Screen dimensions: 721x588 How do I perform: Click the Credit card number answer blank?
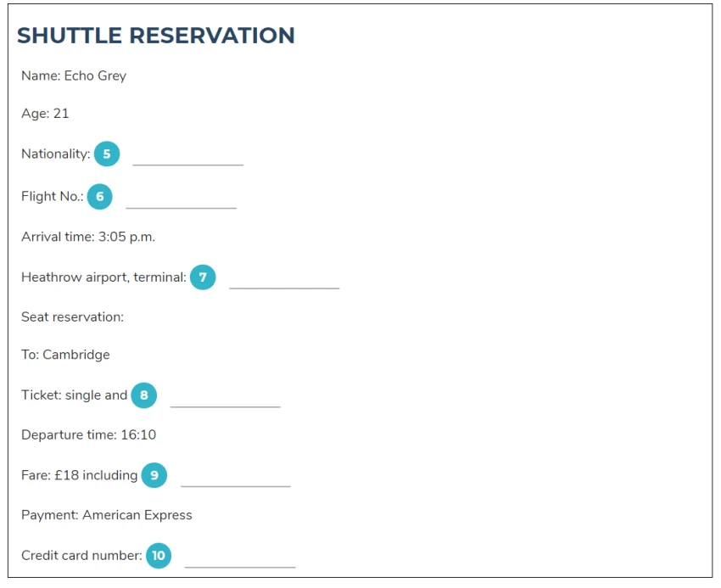[x=240, y=558]
